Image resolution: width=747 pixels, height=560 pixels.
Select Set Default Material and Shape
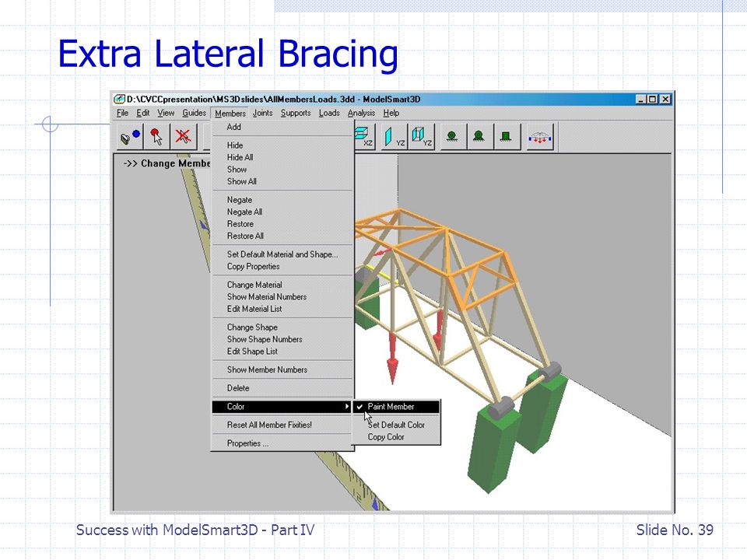point(282,254)
